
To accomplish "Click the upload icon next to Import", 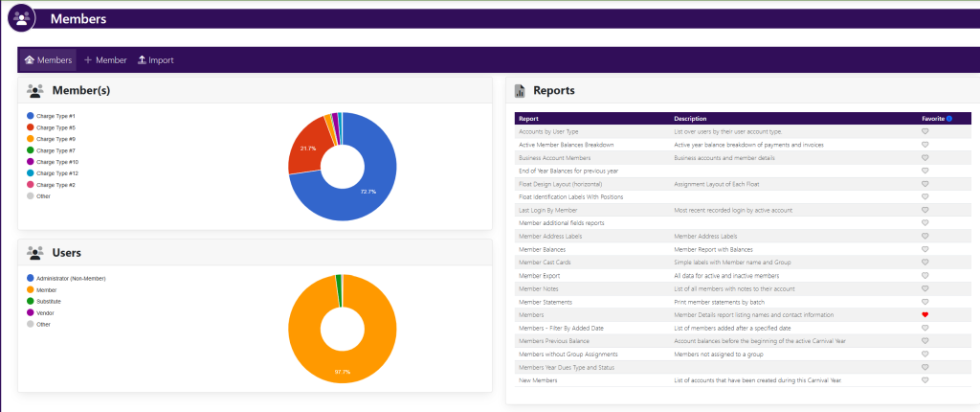I will 142,60.
